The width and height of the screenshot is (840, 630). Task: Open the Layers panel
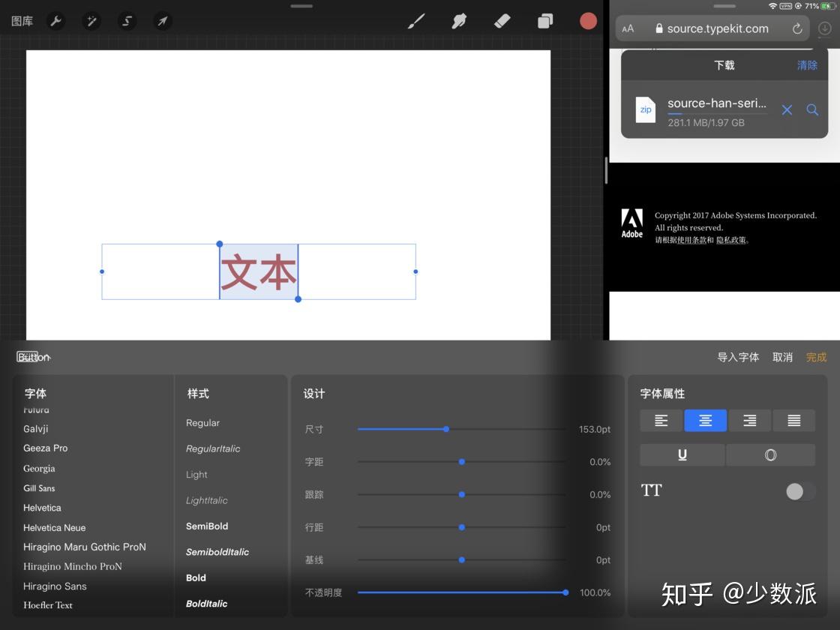click(545, 21)
